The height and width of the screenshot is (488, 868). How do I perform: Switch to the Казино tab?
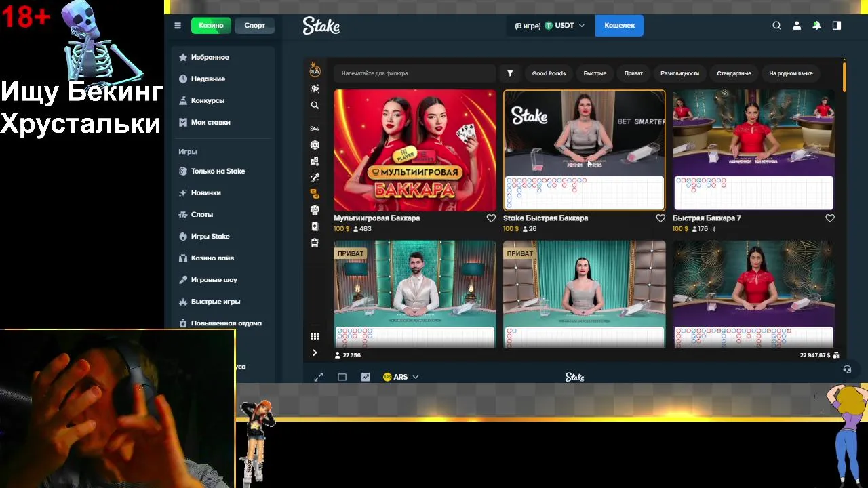coord(211,26)
